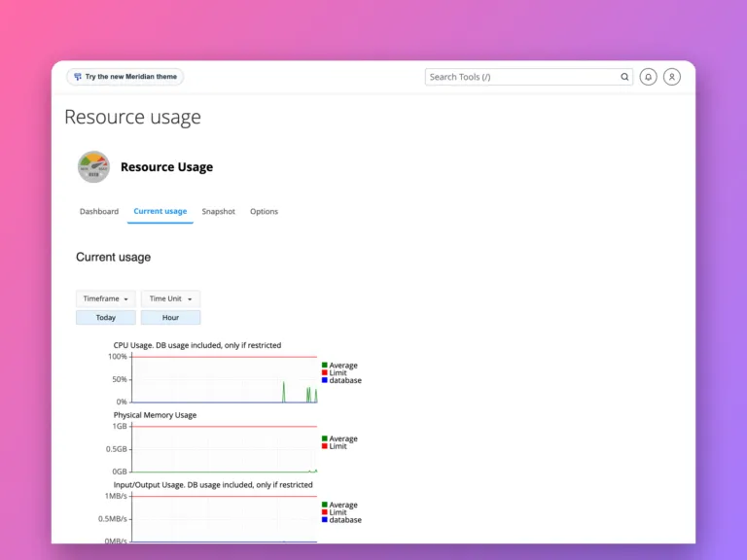Screen dimensions: 747x560
Task: Select the Current usage tab
Action: click(x=160, y=211)
